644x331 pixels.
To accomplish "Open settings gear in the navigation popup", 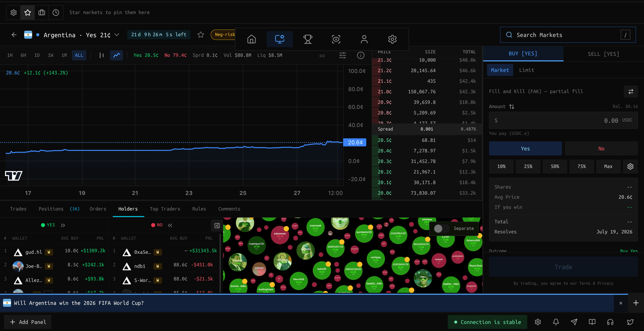I will tap(392, 39).
